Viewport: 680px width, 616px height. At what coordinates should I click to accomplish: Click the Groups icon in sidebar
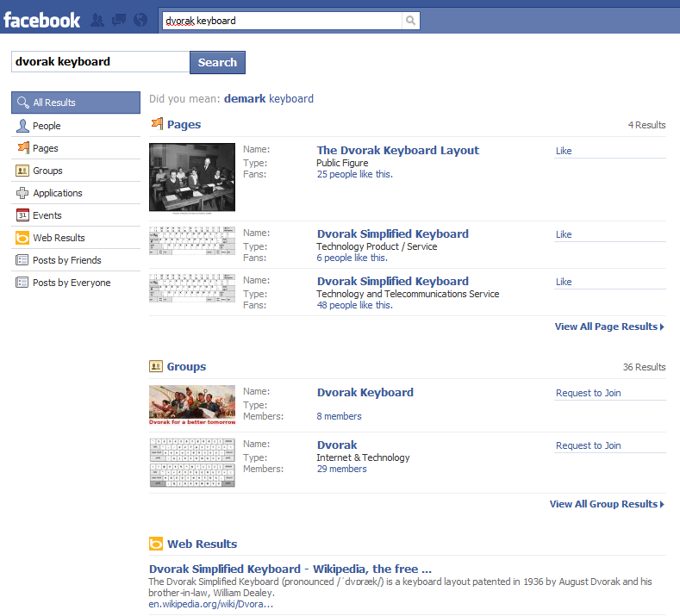[x=22, y=171]
